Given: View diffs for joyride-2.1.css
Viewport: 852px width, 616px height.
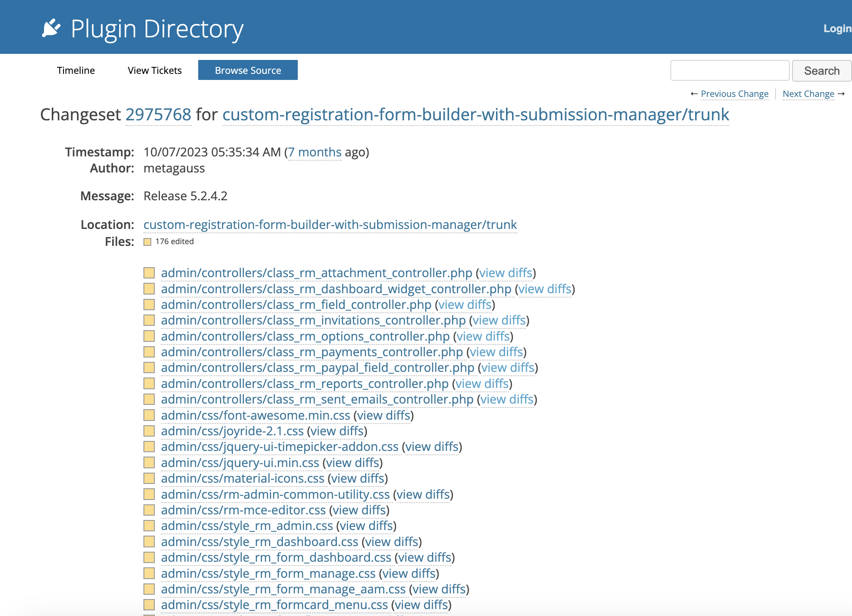Looking at the screenshot, I should [x=337, y=431].
